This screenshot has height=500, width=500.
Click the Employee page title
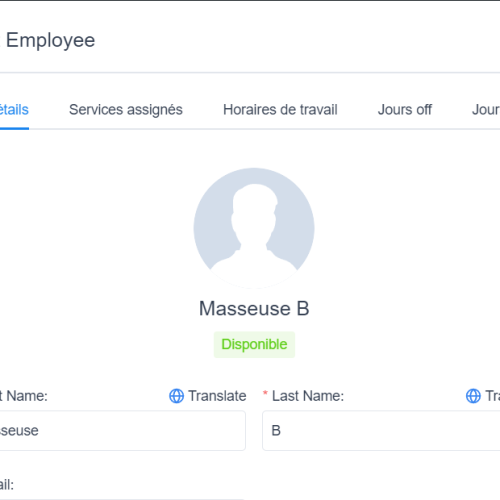(x=50, y=40)
